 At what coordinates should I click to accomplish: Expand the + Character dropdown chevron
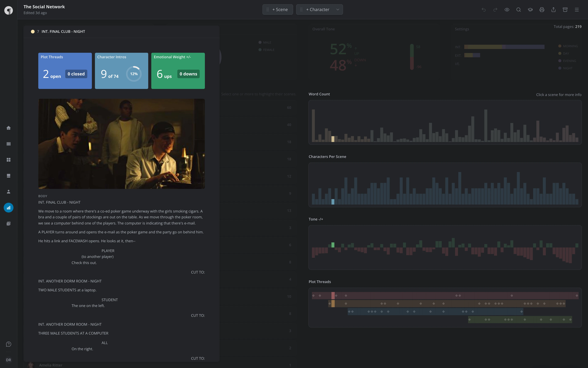[x=338, y=10]
